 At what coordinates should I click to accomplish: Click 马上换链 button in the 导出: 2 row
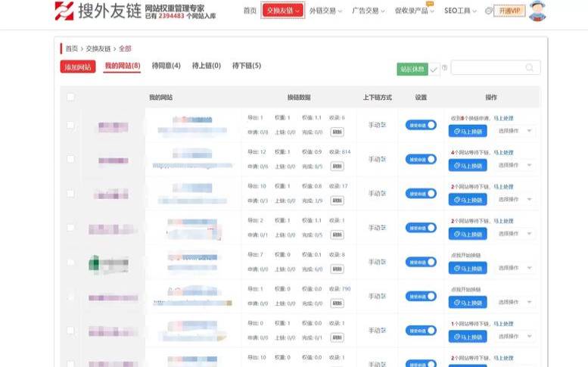pos(468,234)
